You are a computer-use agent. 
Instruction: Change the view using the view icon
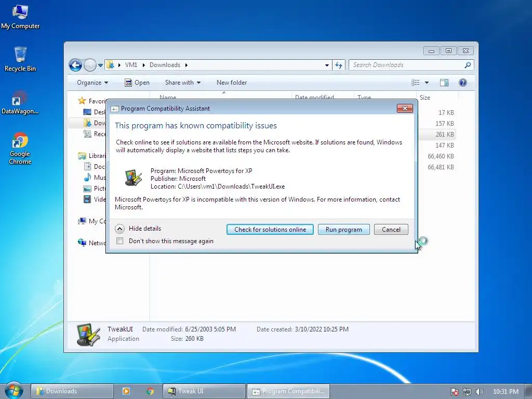tap(416, 83)
